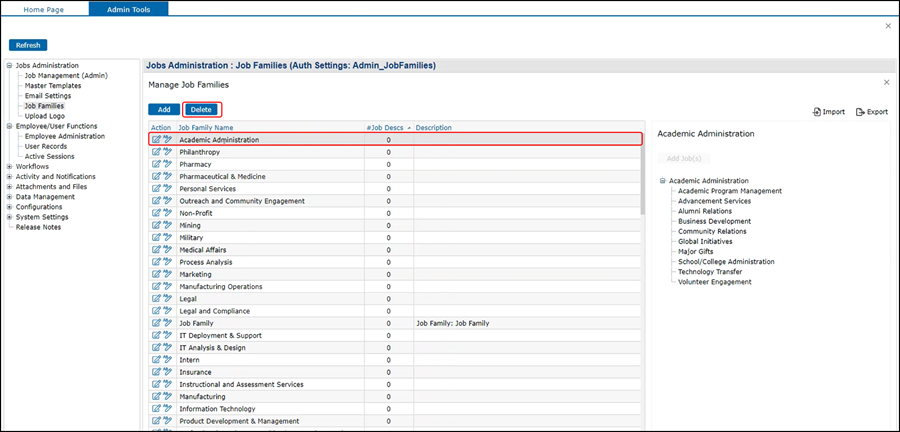Click the edit pencil icon for Academic Administration

[x=156, y=140]
